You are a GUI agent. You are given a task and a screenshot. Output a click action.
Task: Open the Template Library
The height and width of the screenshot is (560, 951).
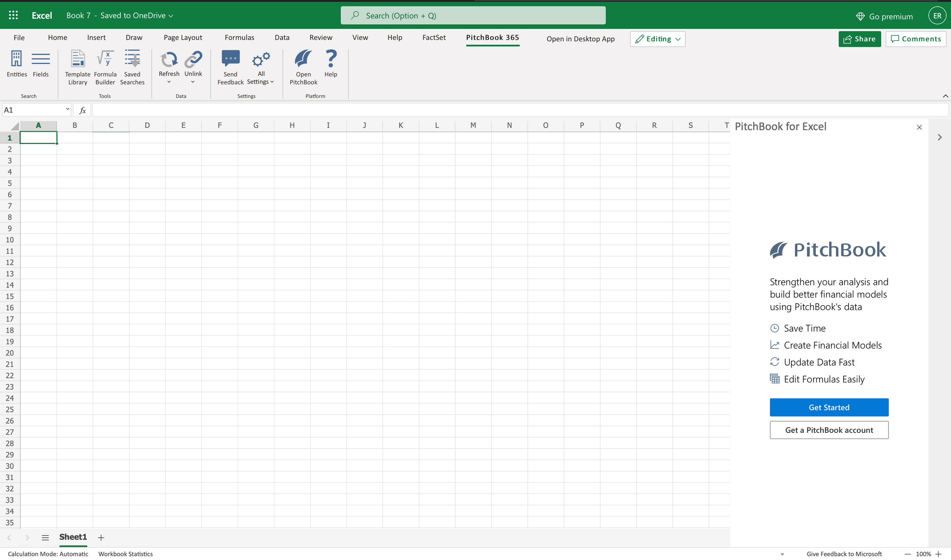pyautogui.click(x=78, y=59)
